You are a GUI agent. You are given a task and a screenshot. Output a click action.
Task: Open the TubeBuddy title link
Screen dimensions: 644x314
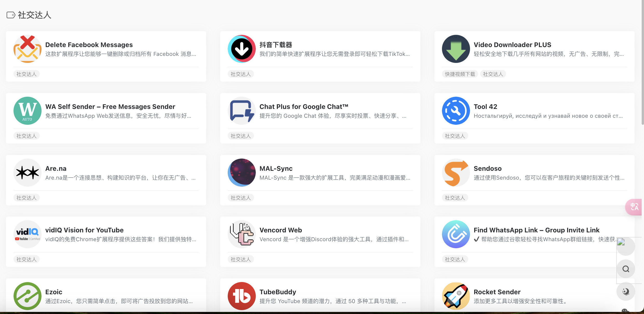(x=278, y=292)
